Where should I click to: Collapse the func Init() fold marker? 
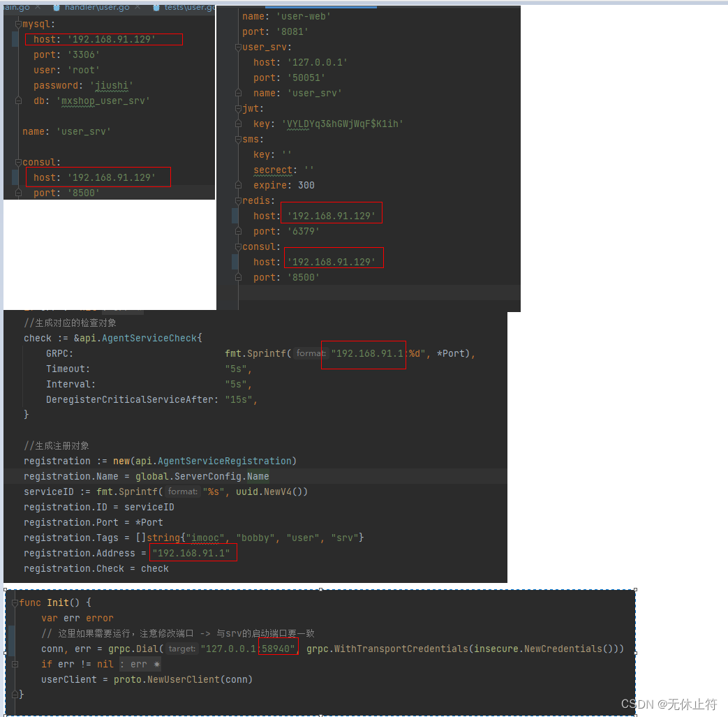point(15,603)
